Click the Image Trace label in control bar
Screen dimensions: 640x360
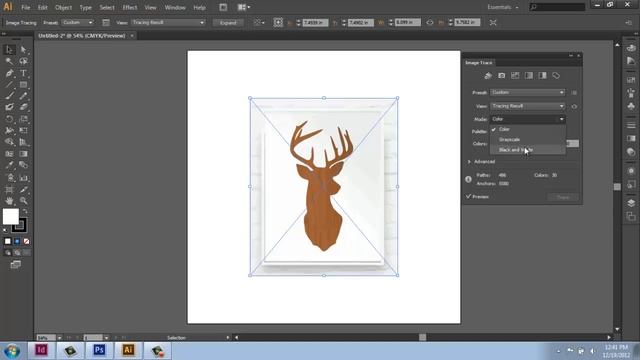(x=21, y=23)
